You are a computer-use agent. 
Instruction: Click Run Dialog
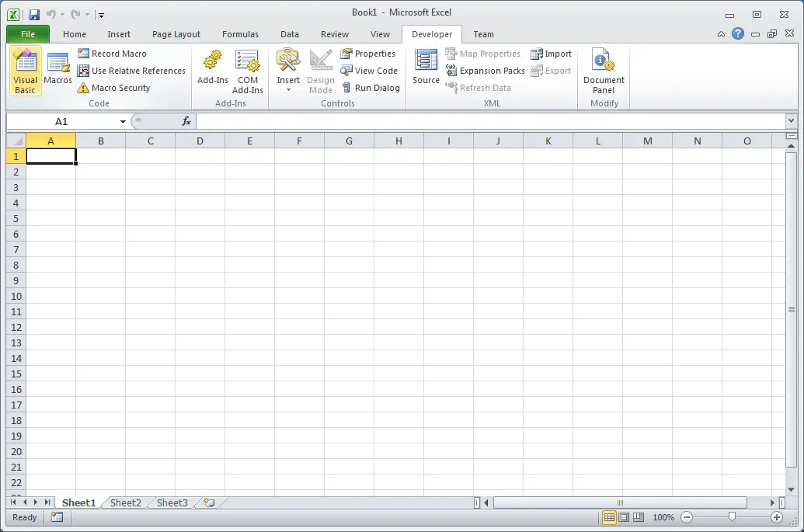pos(371,88)
